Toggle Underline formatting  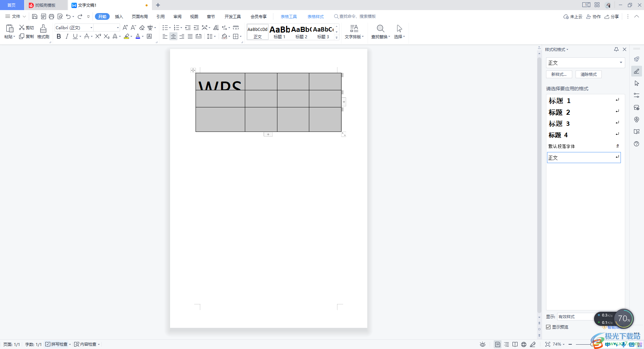pos(75,36)
